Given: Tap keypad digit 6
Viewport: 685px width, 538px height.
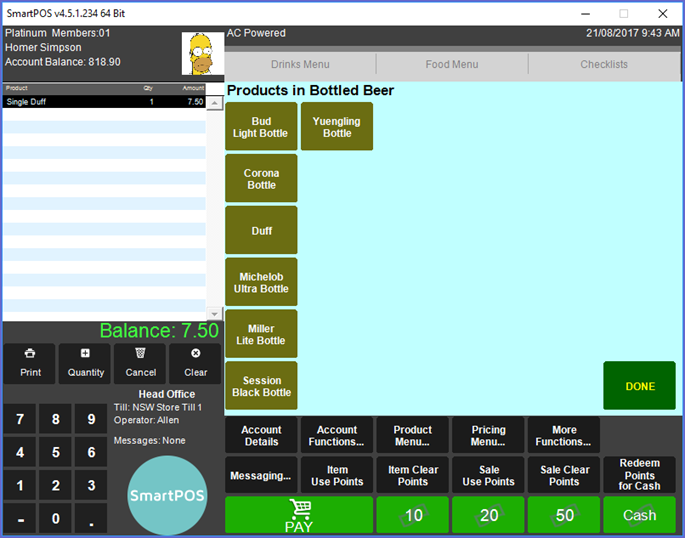Looking at the screenshot, I should [91, 452].
